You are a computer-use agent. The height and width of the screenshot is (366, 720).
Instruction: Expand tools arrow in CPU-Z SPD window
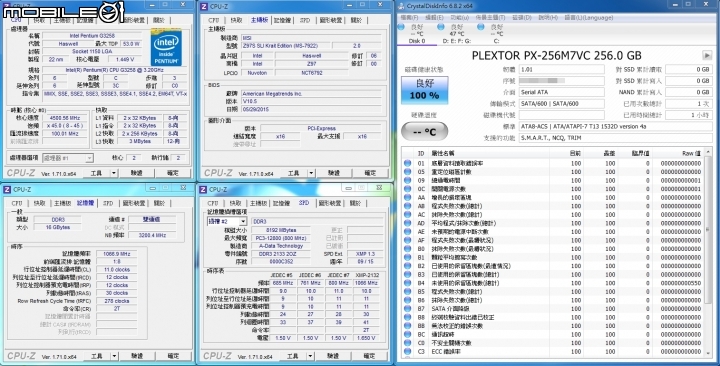310,356
